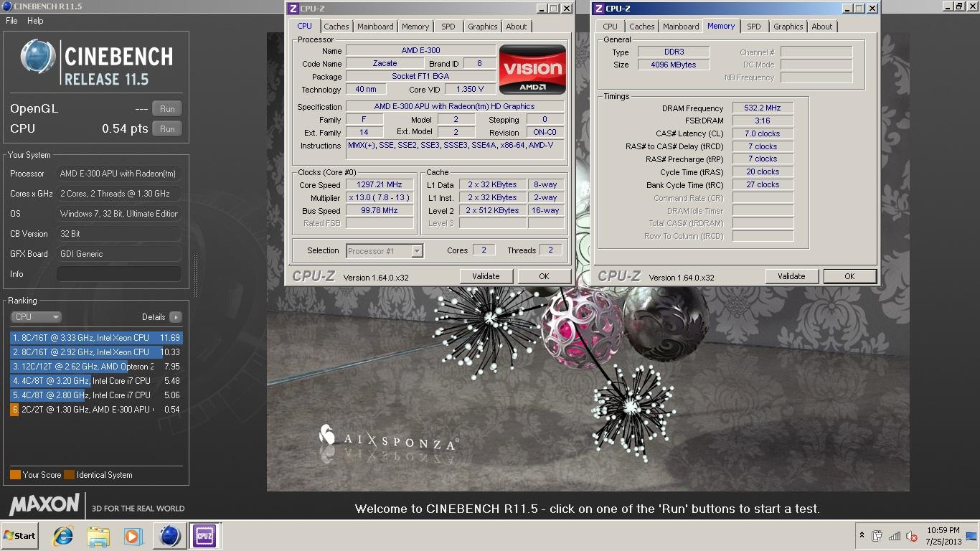Select ranking entry 8C/16T @ 2.92 GHz Xeon

pos(96,352)
